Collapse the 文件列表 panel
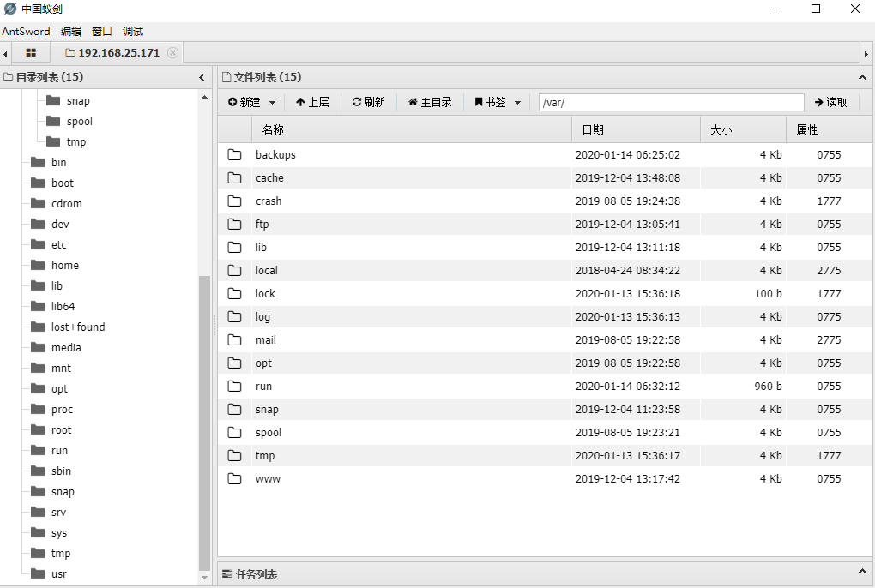 click(862, 77)
